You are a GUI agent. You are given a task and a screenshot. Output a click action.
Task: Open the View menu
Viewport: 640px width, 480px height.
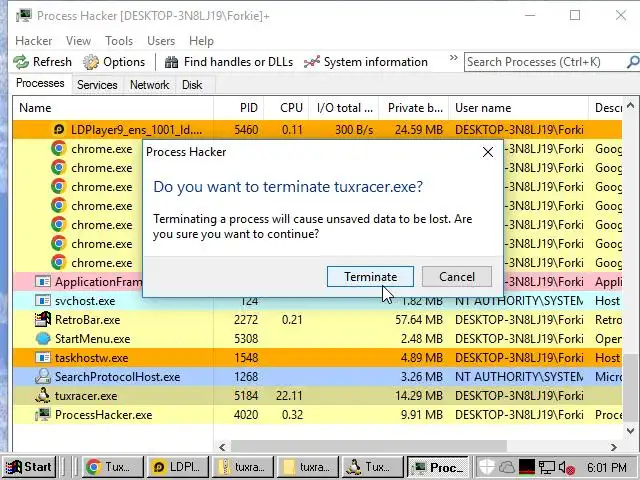pos(78,41)
